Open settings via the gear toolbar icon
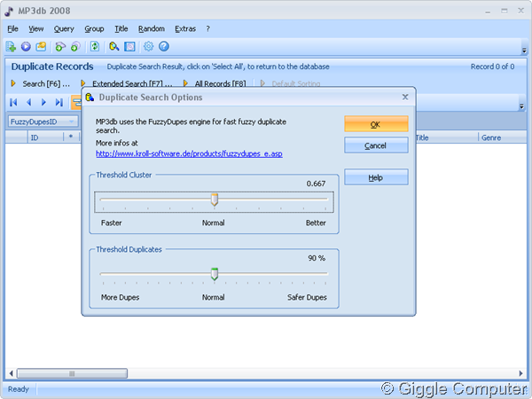This screenshot has height=399, width=532. [149, 46]
